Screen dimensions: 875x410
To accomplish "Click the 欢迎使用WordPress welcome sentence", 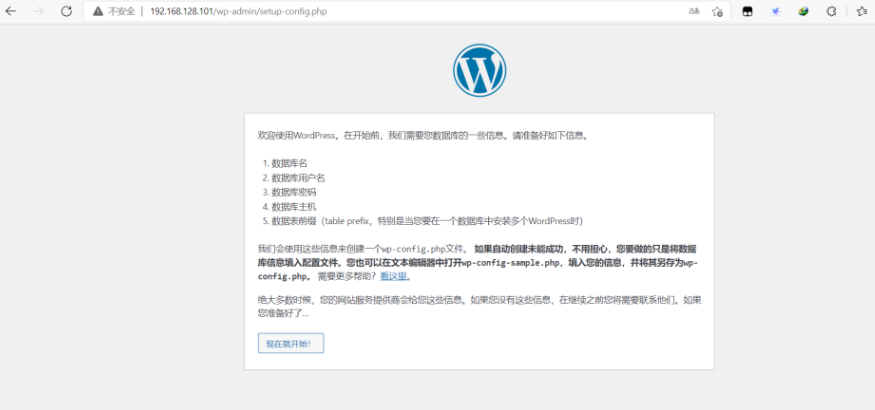I will 423,136.
